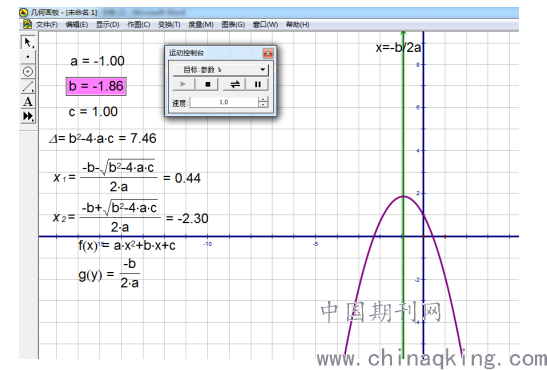
Task: Pause the animation in motion controller
Action: tap(257, 84)
